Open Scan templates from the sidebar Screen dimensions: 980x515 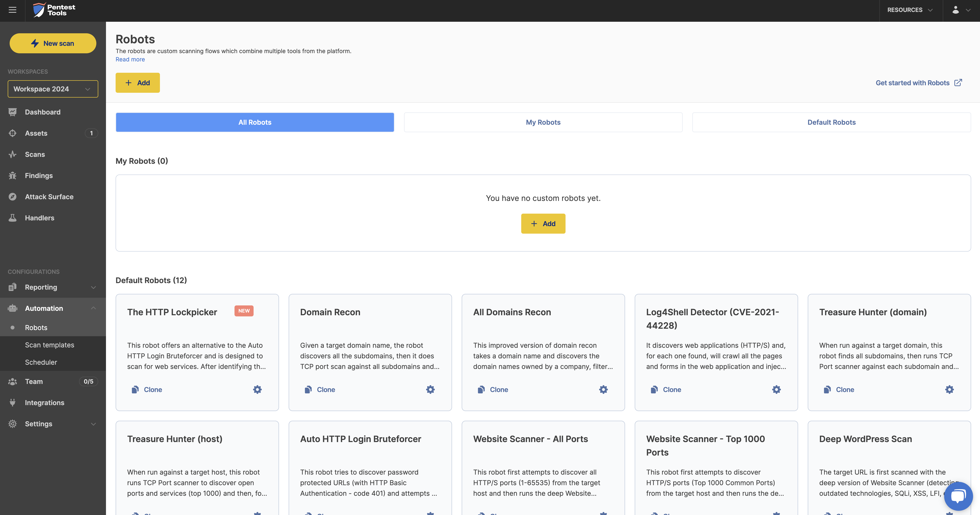[49, 345]
